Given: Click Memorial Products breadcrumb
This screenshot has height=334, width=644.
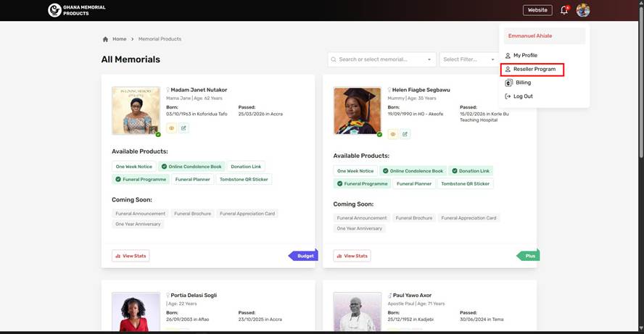Looking at the screenshot, I should (160, 39).
